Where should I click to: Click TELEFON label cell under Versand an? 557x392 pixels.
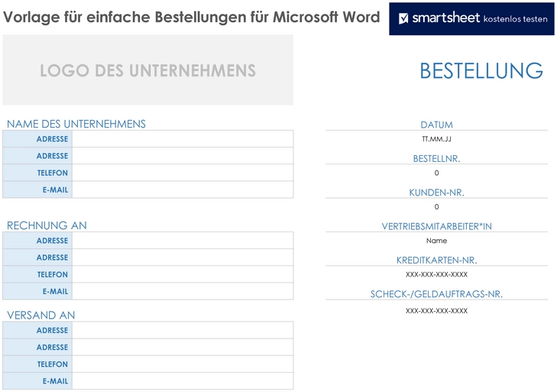coord(37,364)
